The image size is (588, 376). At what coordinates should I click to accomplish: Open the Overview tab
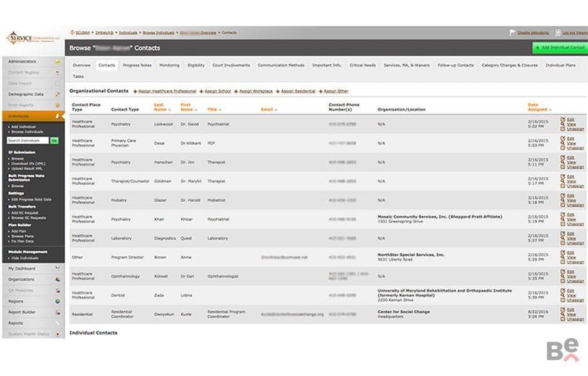[81, 65]
